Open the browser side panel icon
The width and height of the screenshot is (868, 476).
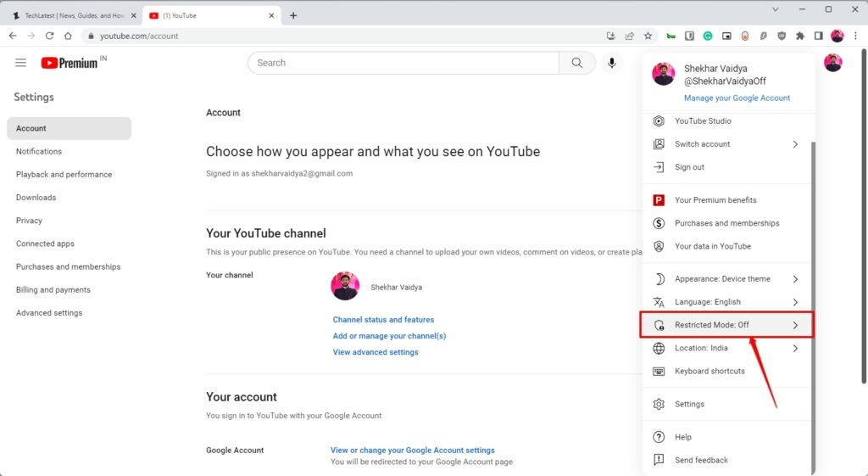[818, 36]
